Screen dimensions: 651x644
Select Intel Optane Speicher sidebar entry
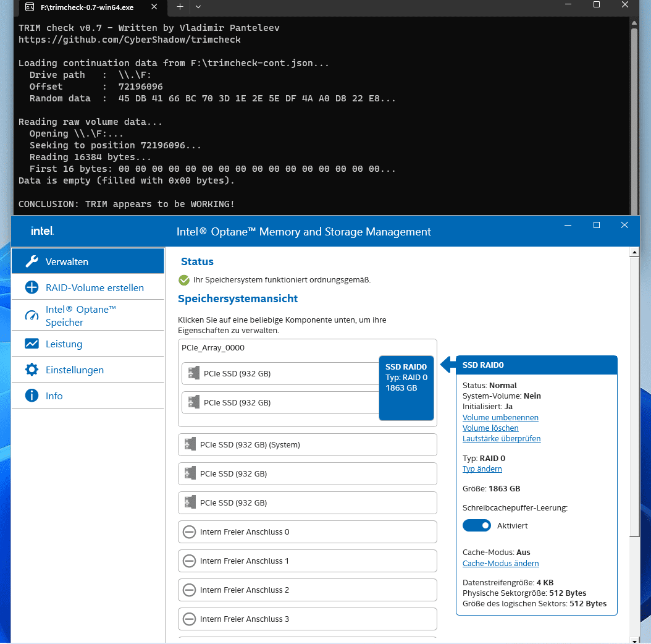(x=88, y=316)
